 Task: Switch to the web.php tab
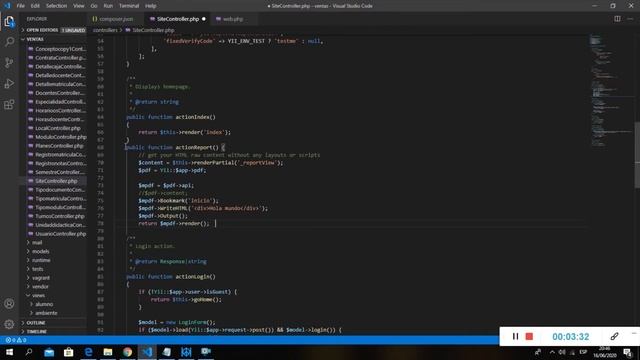coord(233,19)
